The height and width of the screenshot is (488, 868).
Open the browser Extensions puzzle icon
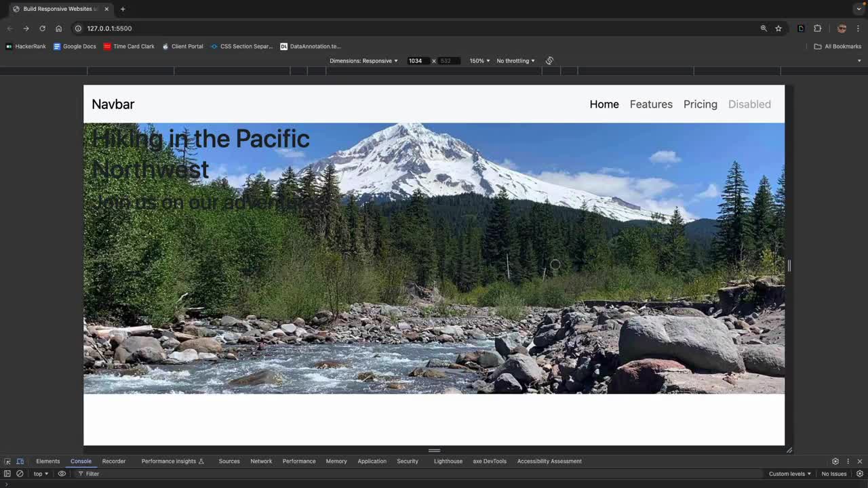(817, 28)
